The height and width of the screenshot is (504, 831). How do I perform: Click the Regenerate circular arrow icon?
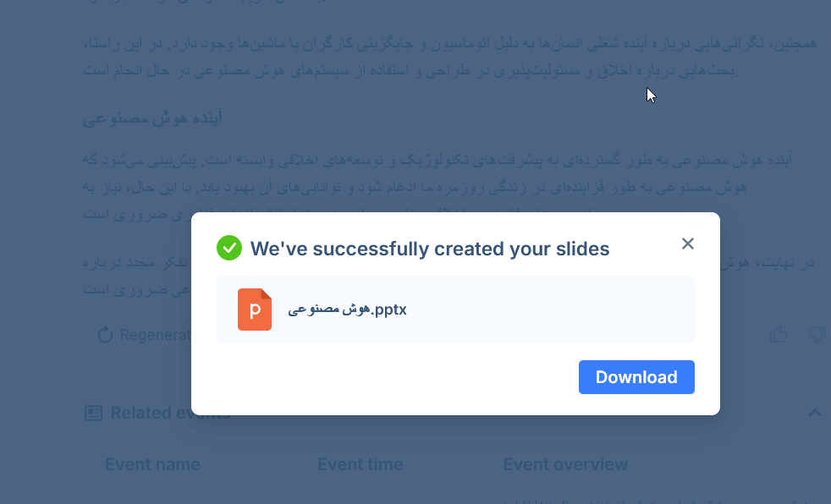click(106, 335)
